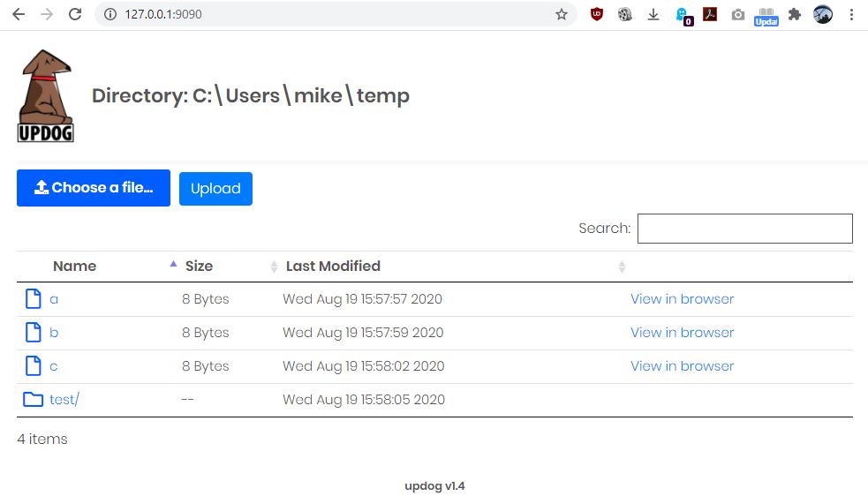Screen dimensions: 868x496
Task: Open the browser three-dot menu
Action: [851, 14]
